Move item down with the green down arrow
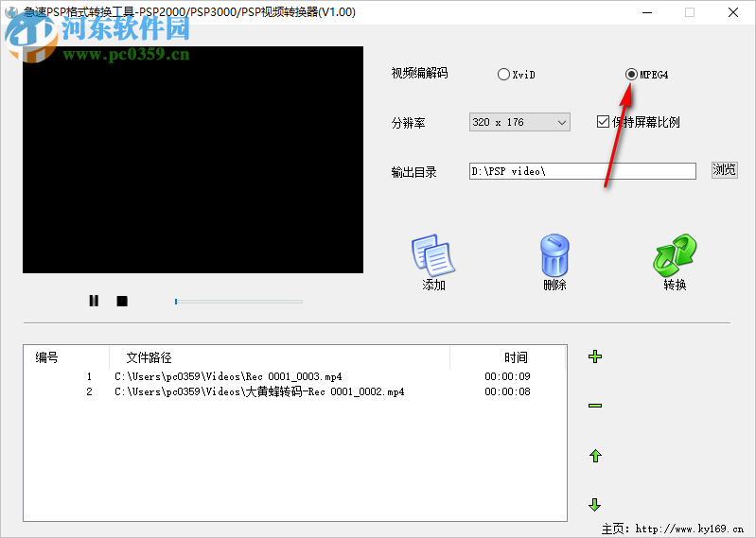This screenshot has height=538, width=756. click(x=595, y=504)
